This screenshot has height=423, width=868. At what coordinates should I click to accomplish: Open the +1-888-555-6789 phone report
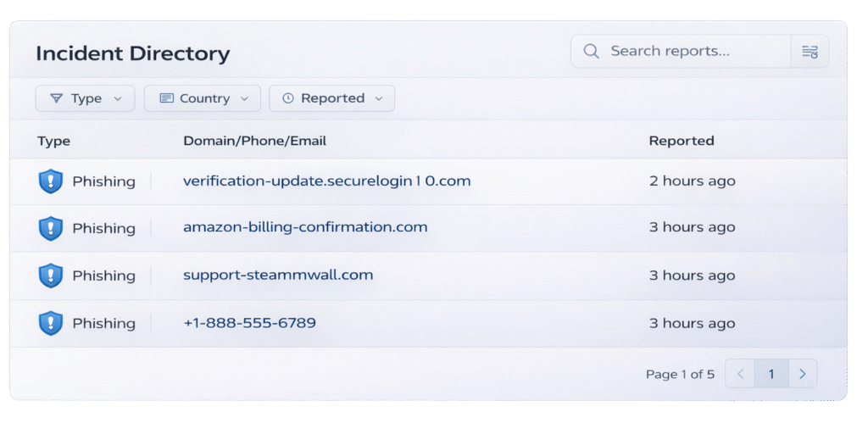(x=249, y=323)
